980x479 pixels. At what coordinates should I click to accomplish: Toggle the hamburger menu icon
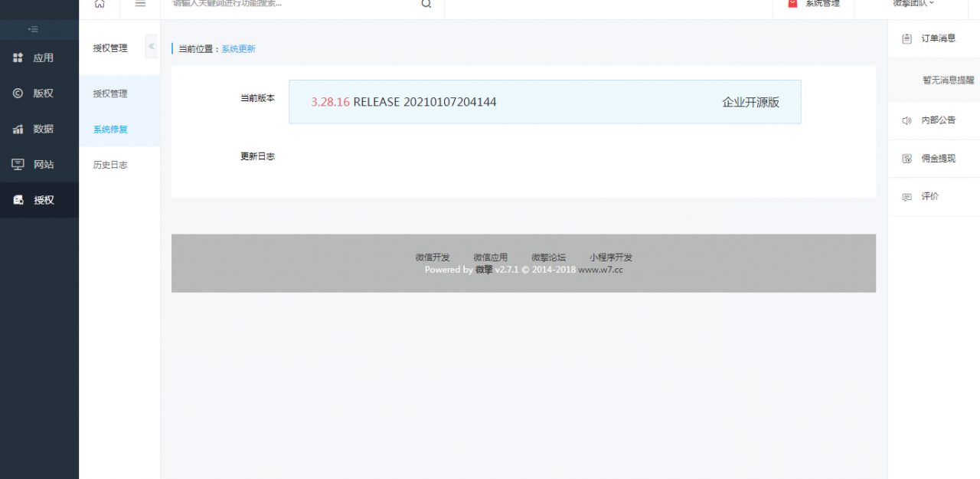point(140,4)
